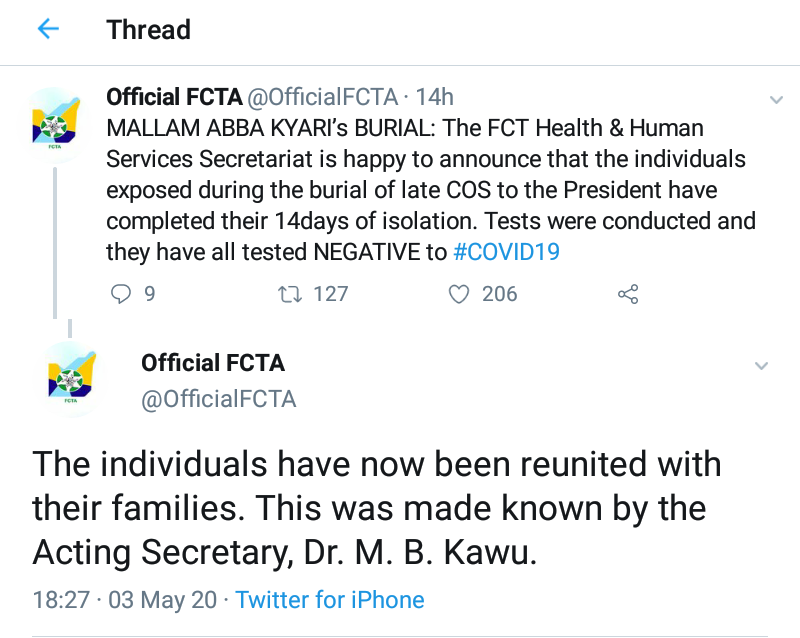Click the 206 likes count
The image size is (800, 638).
pos(499,294)
